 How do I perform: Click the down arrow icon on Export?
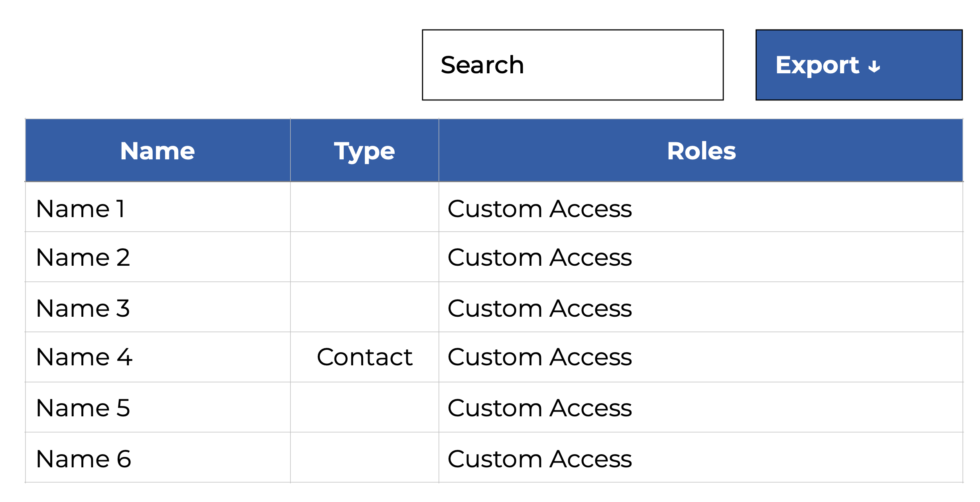(x=874, y=67)
